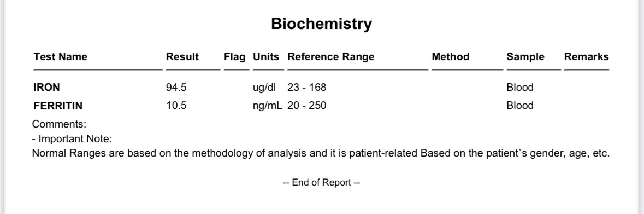Select the FERRITIN test name
Viewport: 644px width, 214px height.
[58, 106]
